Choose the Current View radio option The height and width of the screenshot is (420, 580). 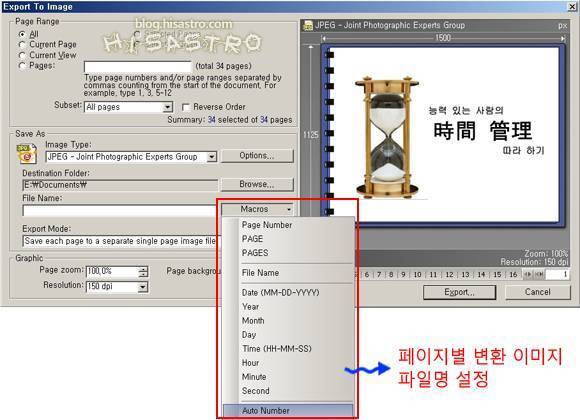click(x=23, y=55)
